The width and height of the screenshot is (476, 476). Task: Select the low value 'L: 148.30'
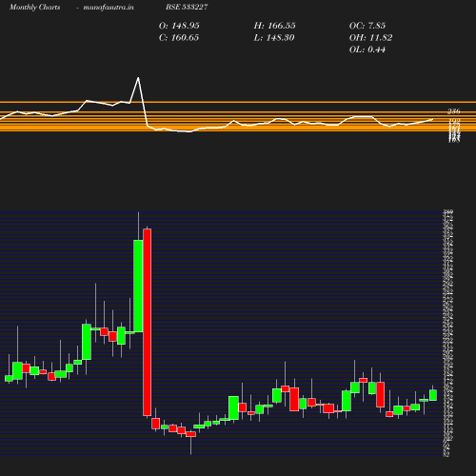pyautogui.click(x=274, y=38)
